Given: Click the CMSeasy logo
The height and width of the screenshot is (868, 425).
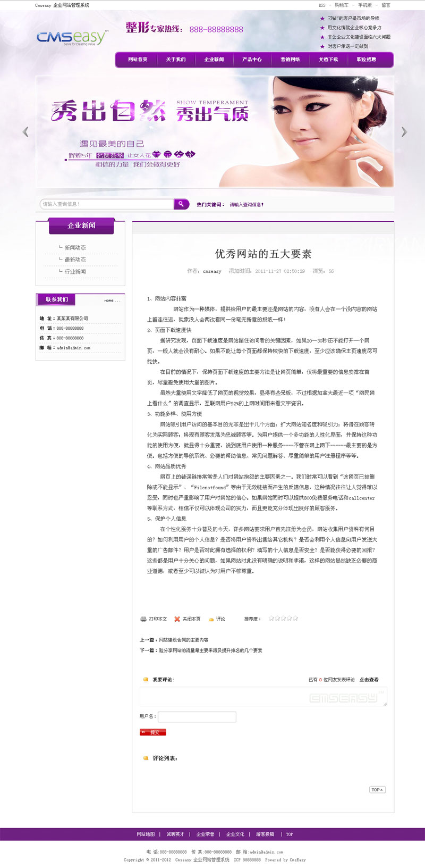Looking at the screenshot, I should pyautogui.click(x=72, y=38).
